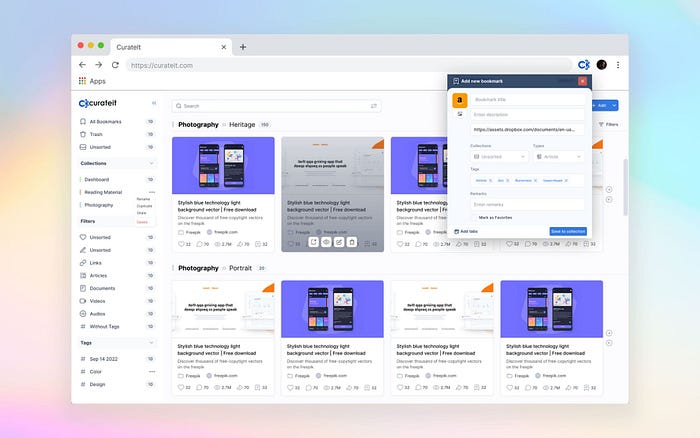The image size is (700, 438).
Task: Open the Types dropdown showing Article
Action: tap(558, 157)
